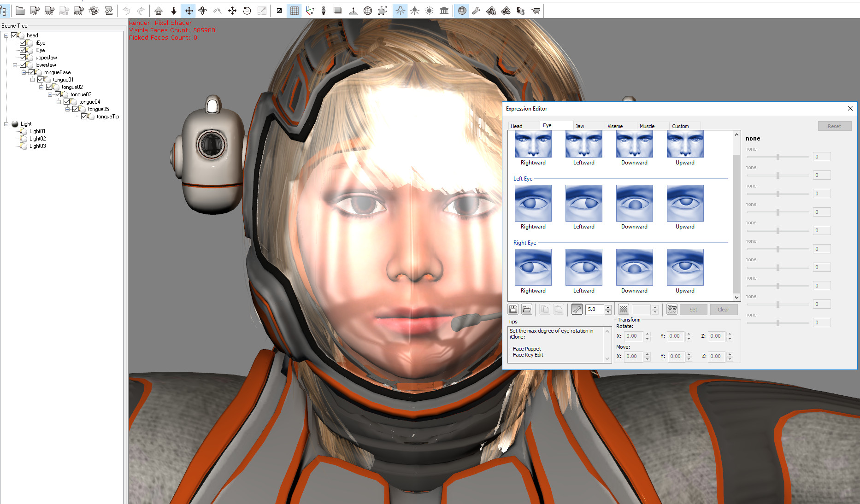
Task: Open file with the folder toolbar icon
Action: point(20,11)
